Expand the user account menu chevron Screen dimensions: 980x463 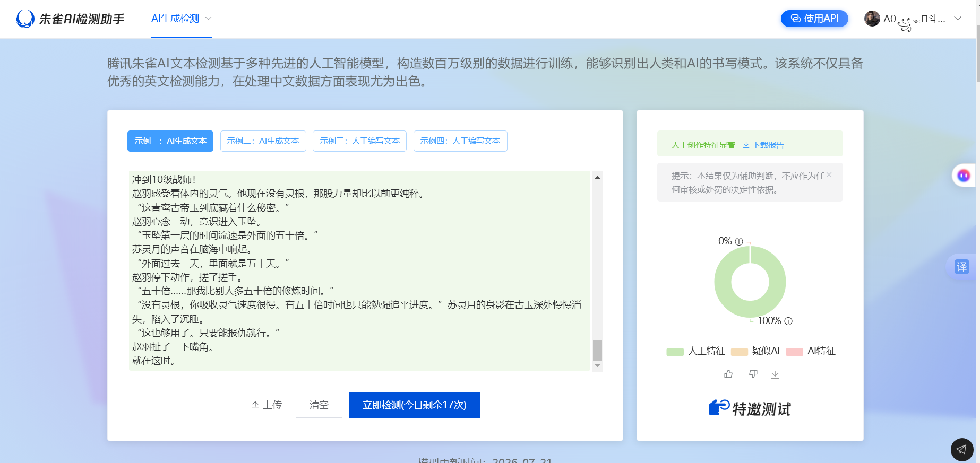click(958, 19)
